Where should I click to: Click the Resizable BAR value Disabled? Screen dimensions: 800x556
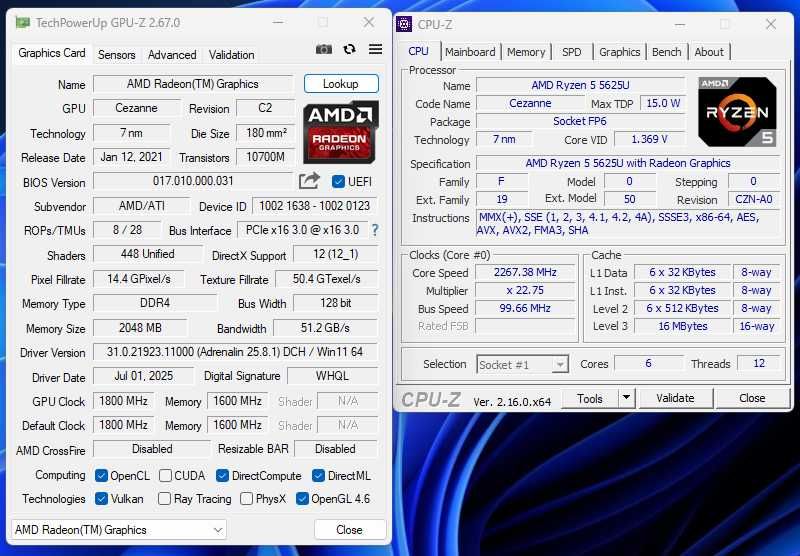tap(335, 449)
